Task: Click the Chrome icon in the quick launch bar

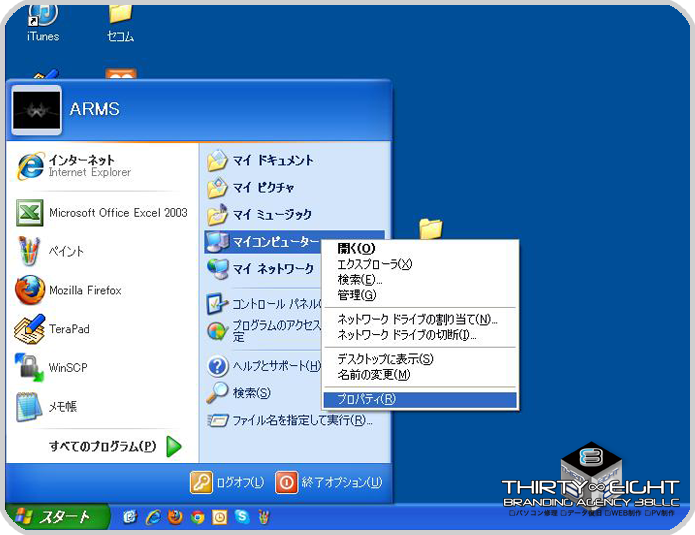Action: 198,517
